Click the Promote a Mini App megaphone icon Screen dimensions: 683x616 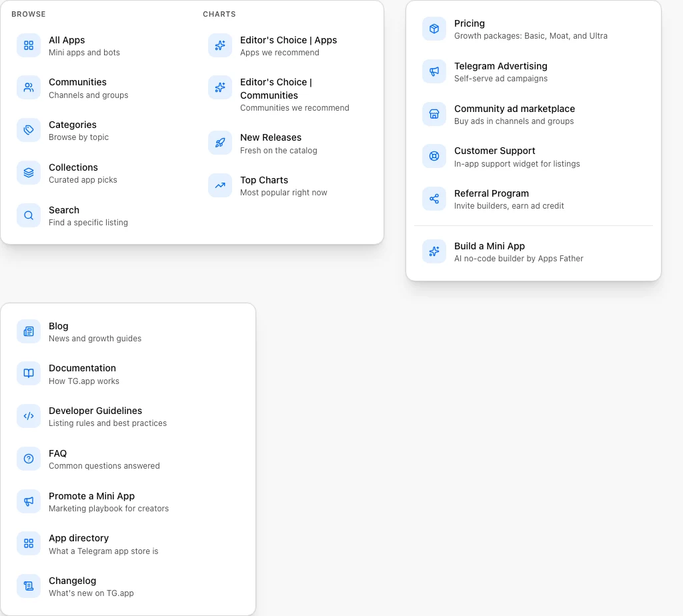pyautogui.click(x=29, y=501)
